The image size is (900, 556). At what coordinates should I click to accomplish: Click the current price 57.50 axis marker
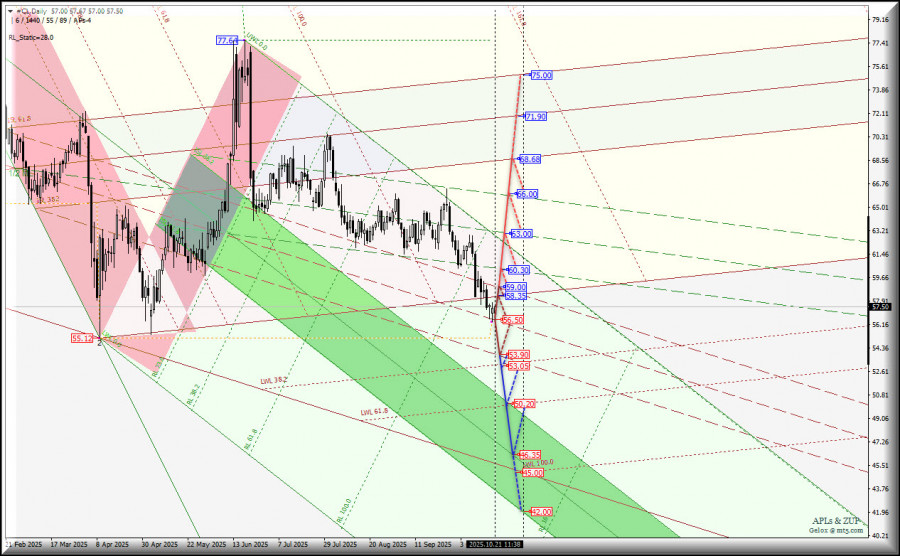point(880,307)
